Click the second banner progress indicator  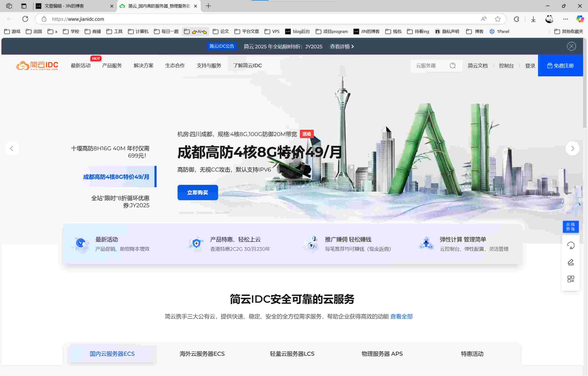point(205,213)
